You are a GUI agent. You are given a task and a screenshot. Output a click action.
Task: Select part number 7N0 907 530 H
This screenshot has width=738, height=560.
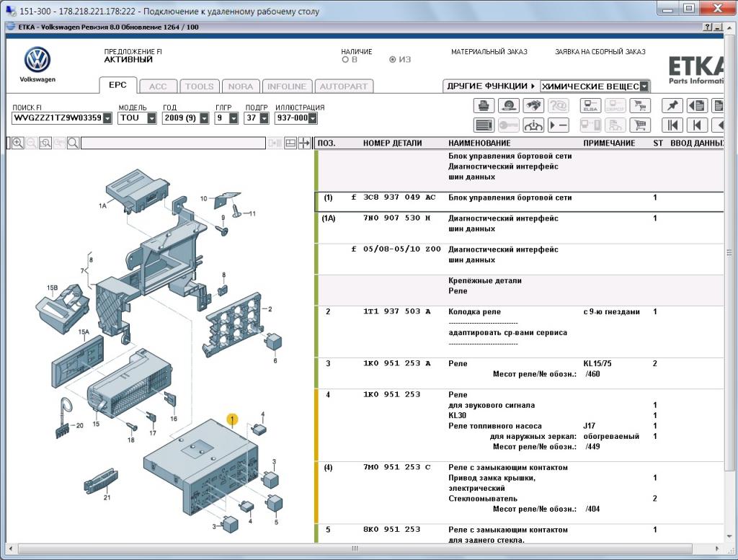tap(397, 218)
